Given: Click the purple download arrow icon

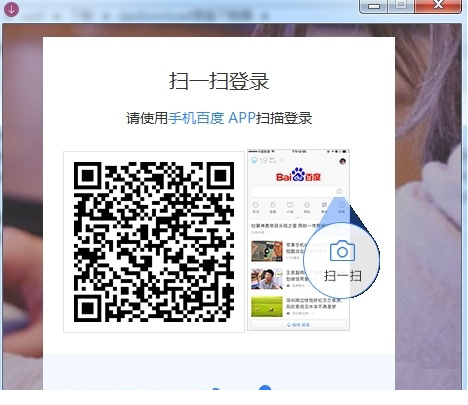Looking at the screenshot, I should 11,9.
